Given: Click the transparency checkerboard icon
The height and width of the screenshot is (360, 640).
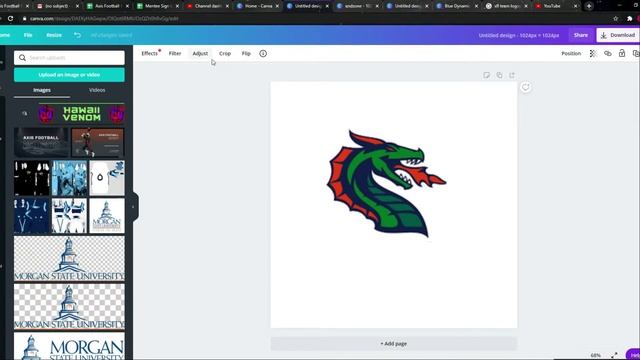Looking at the screenshot, I should [x=593, y=53].
